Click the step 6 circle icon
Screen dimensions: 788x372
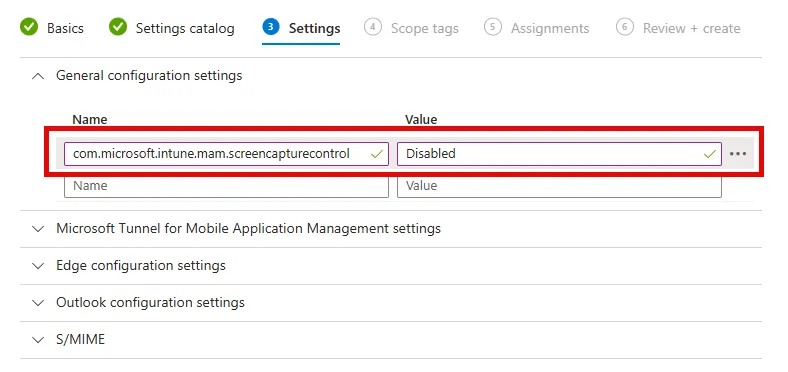click(x=625, y=27)
